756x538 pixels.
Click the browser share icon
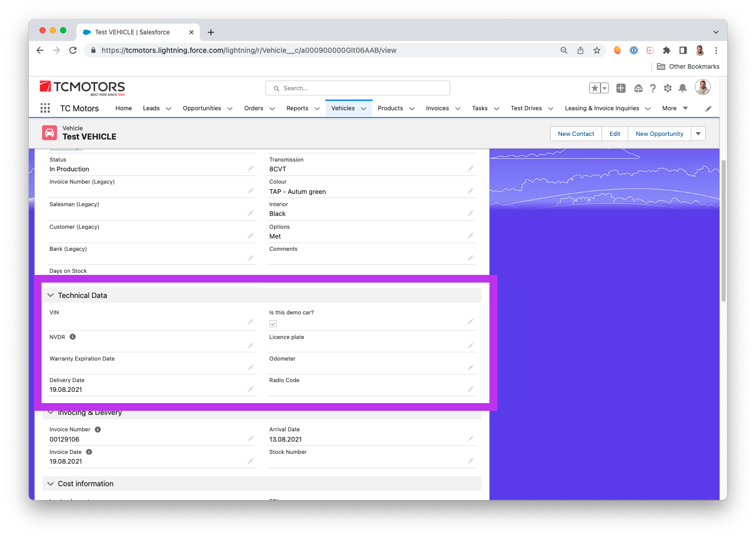tap(580, 50)
